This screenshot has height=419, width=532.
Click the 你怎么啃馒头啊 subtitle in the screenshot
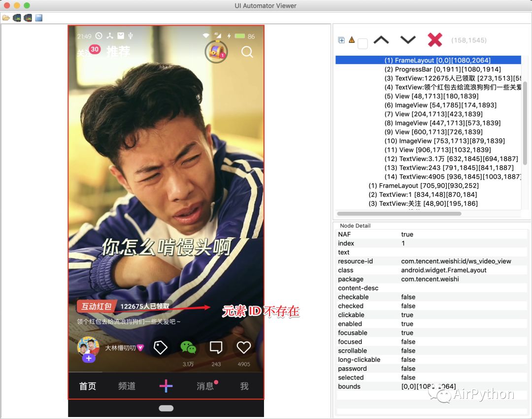click(x=166, y=247)
